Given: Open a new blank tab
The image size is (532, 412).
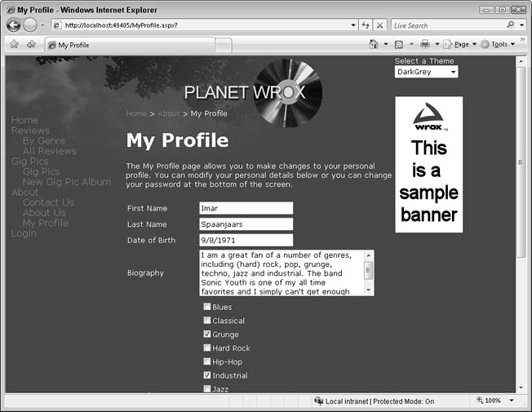Looking at the screenshot, I should click(x=224, y=45).
